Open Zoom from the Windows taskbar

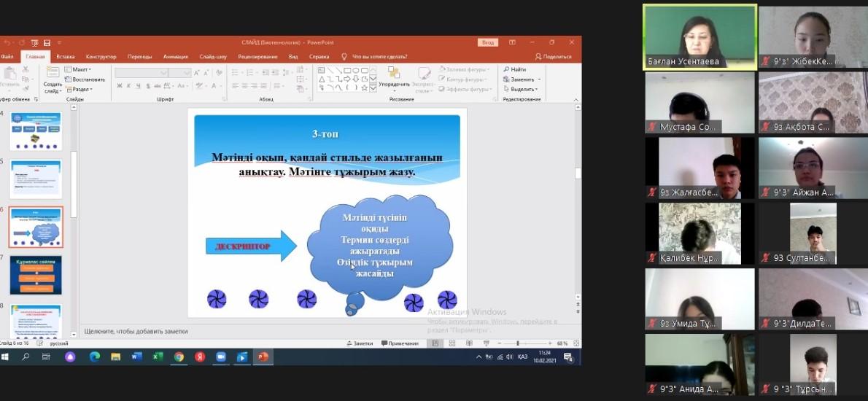coord(220,357)
